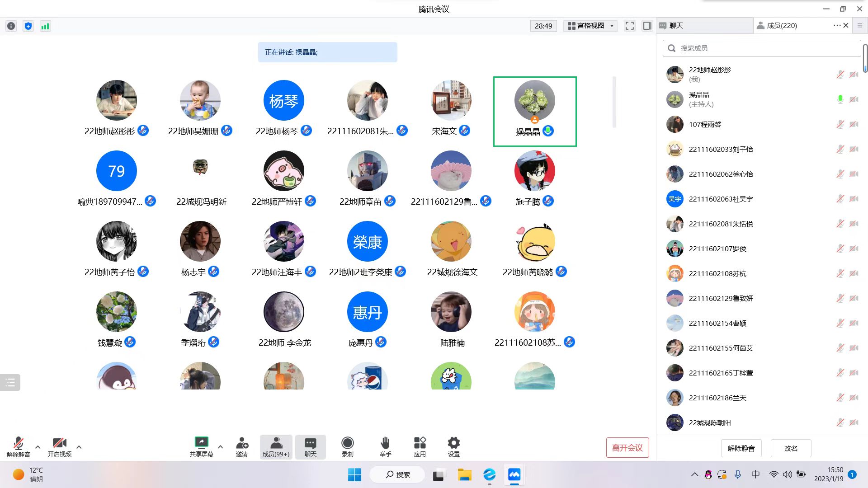Click the green network signal icon
The image size is (868, 488).
tap(45, 26)
